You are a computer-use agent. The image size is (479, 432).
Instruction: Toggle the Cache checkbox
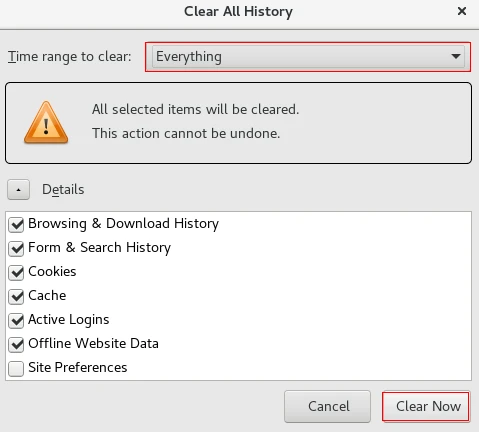tap(16, 297)
